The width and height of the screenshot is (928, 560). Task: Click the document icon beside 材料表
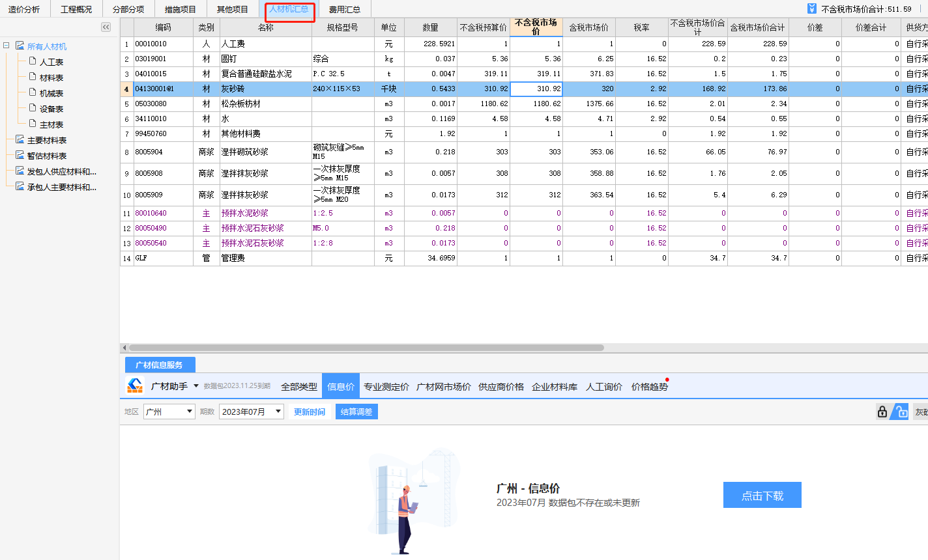(x=33, y=77)
